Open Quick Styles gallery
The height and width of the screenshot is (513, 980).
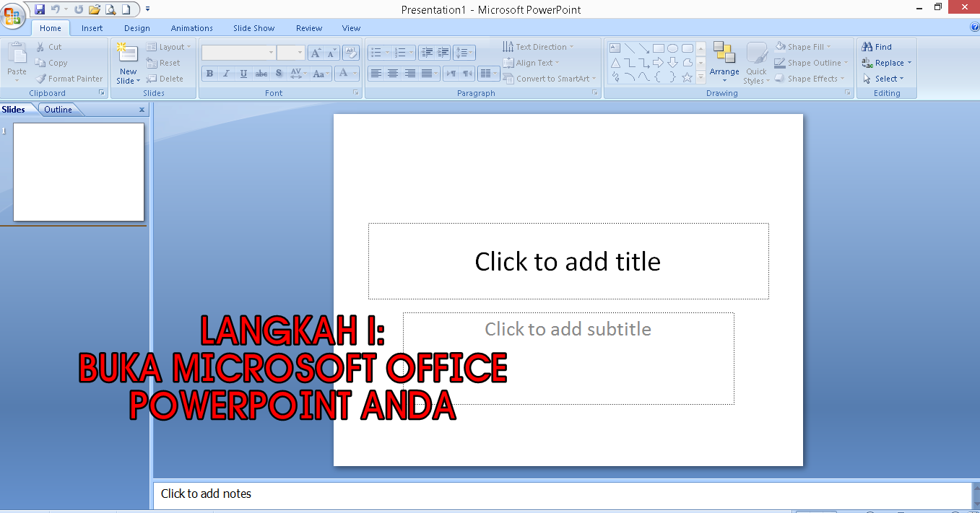point(757,63)
